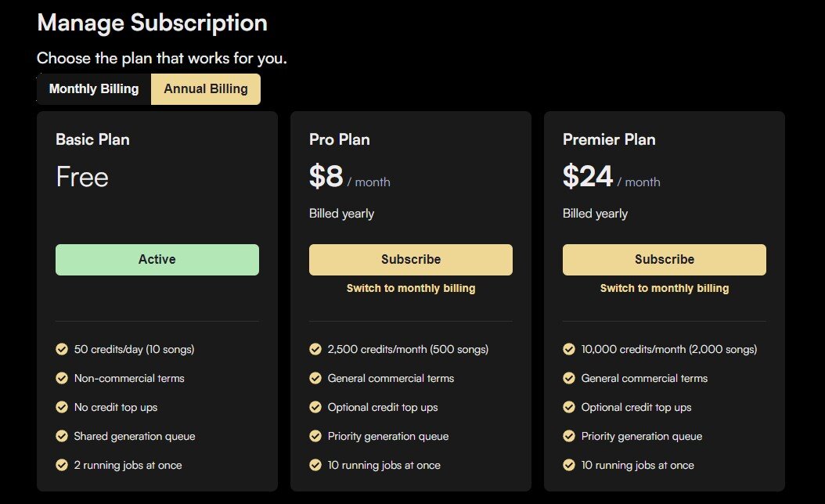The height and width of the screenshot is (504, 825).
Task: Click checkmark icon beside No credit top ups
Action: click(x=62, y=407)
